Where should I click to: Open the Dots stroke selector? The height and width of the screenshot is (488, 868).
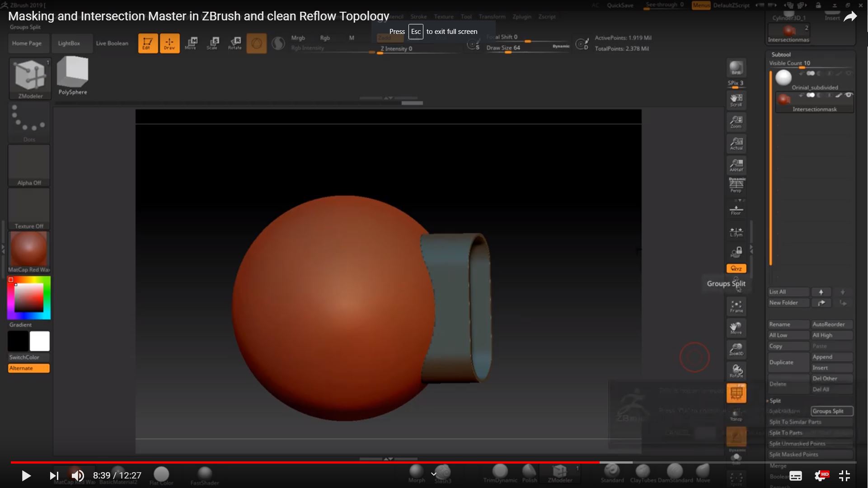29,122
